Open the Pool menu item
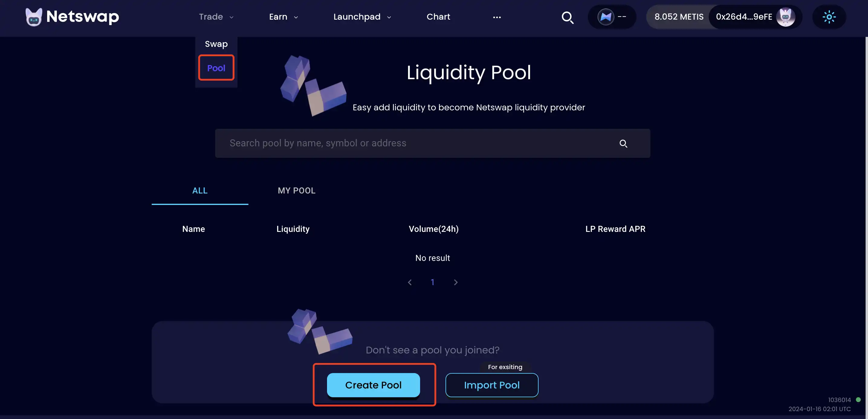 216,68
